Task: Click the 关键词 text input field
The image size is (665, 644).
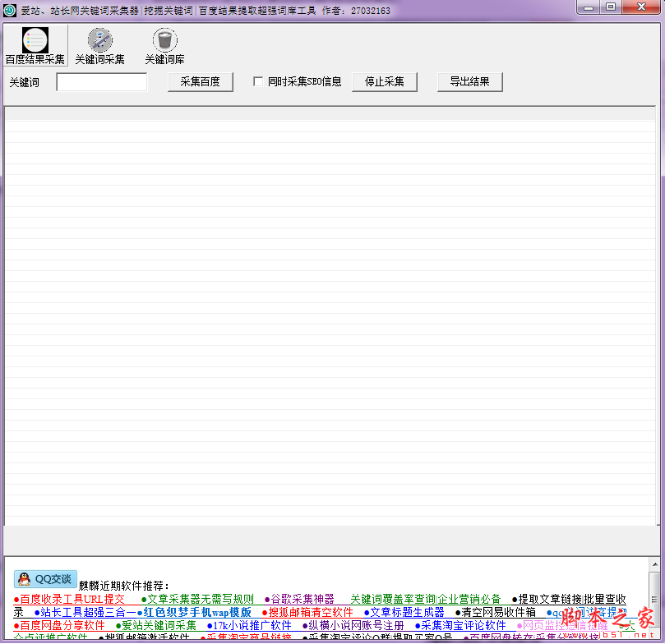Action: tap(101, 81)
